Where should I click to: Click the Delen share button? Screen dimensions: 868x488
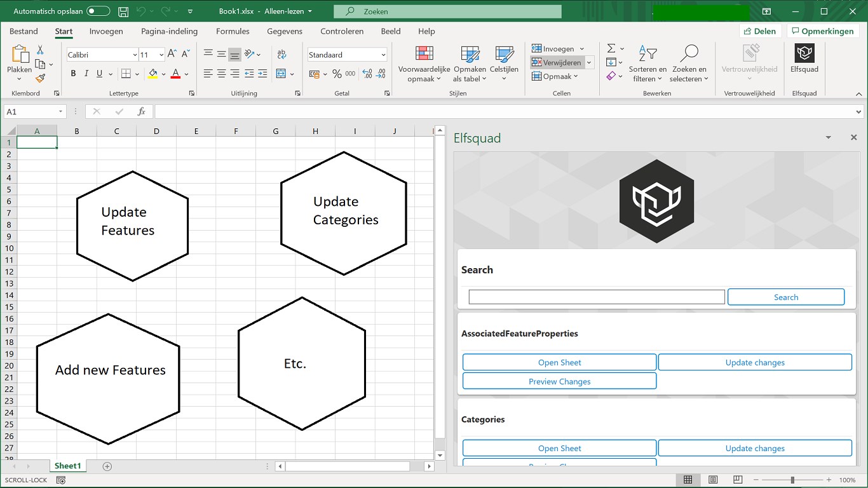pyautogui.click(x=761, y=31)
